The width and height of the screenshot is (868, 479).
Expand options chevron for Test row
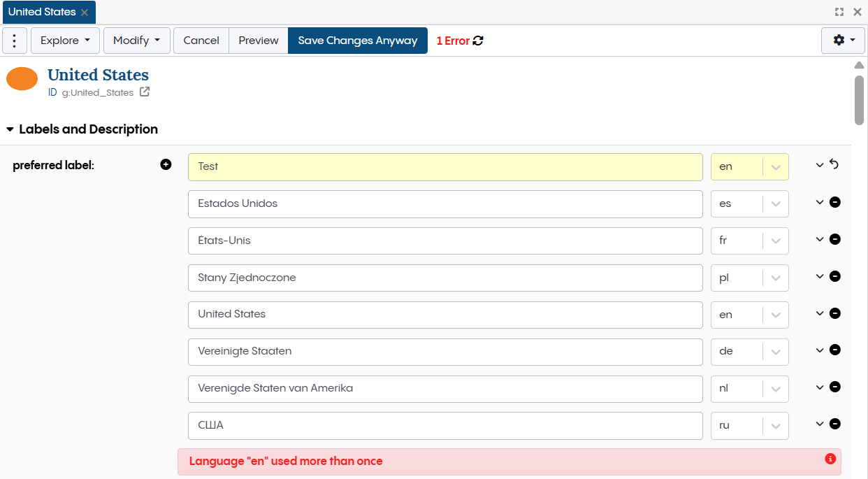(x=820, y=165)
